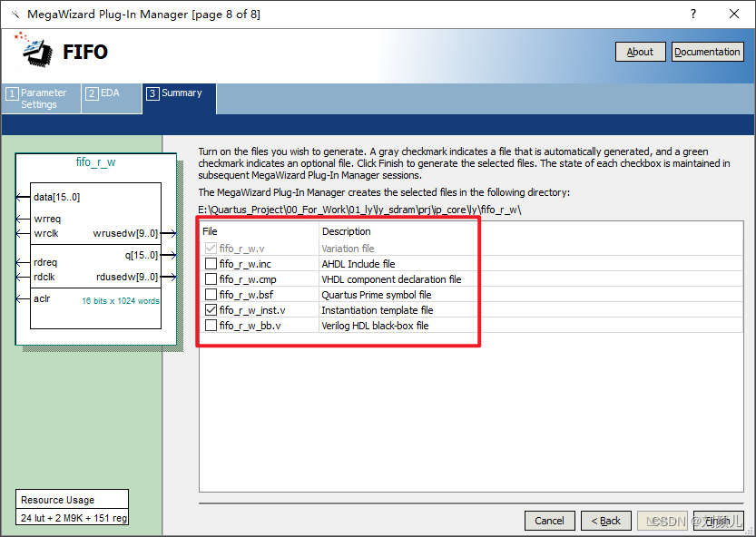The height and width of the screenshot is (537, 756).
Task: Select 'Instantiation template file' text
Action: [x=377, y=310]
